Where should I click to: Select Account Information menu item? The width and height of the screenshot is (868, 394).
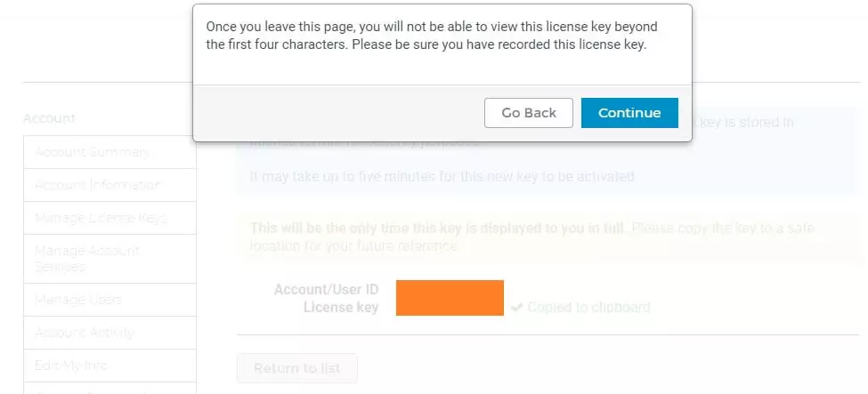pyautogui.click(x=97, y=185)
